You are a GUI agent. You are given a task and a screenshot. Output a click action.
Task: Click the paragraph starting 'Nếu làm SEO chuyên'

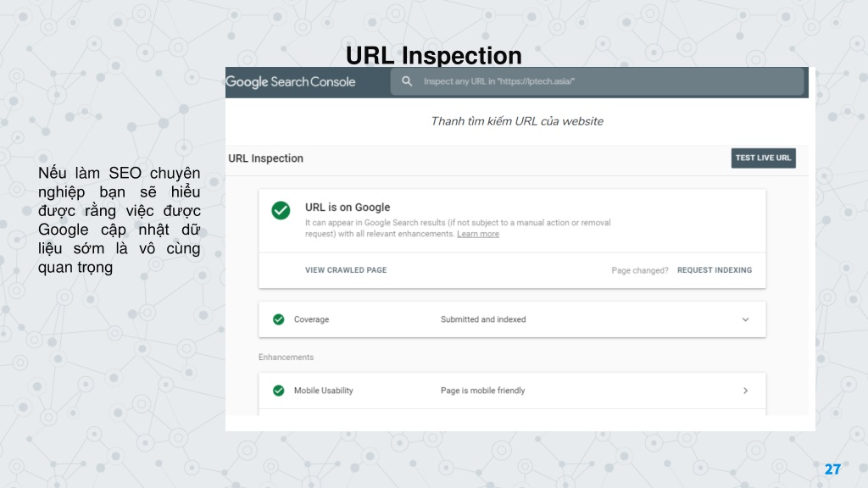point(119,220)
